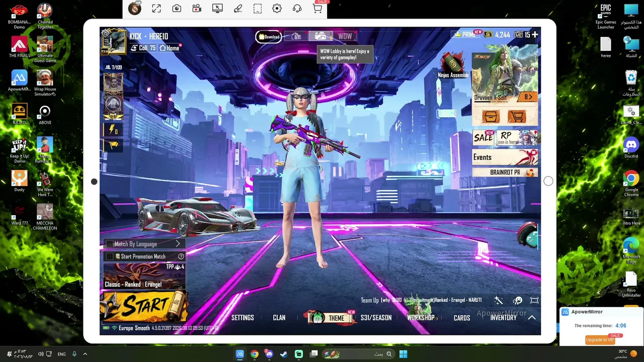This screenshot has width=644, height=362.
Task: Take a screenshot with the camera icon
Action: [177, 9]
